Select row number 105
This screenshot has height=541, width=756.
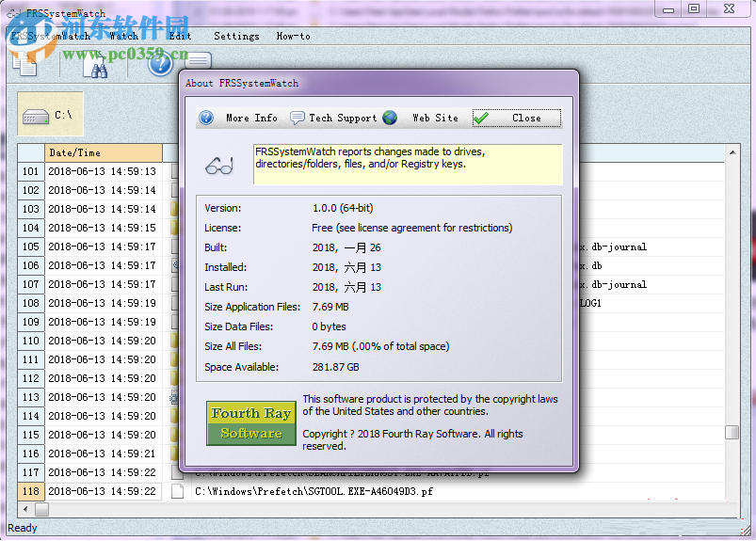(x=31, y=247)
